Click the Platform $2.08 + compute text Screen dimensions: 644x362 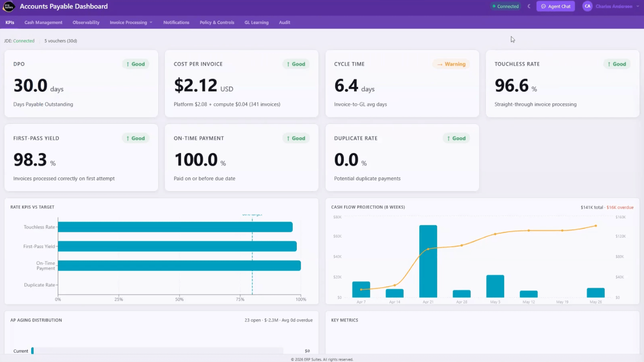(227, 104)
